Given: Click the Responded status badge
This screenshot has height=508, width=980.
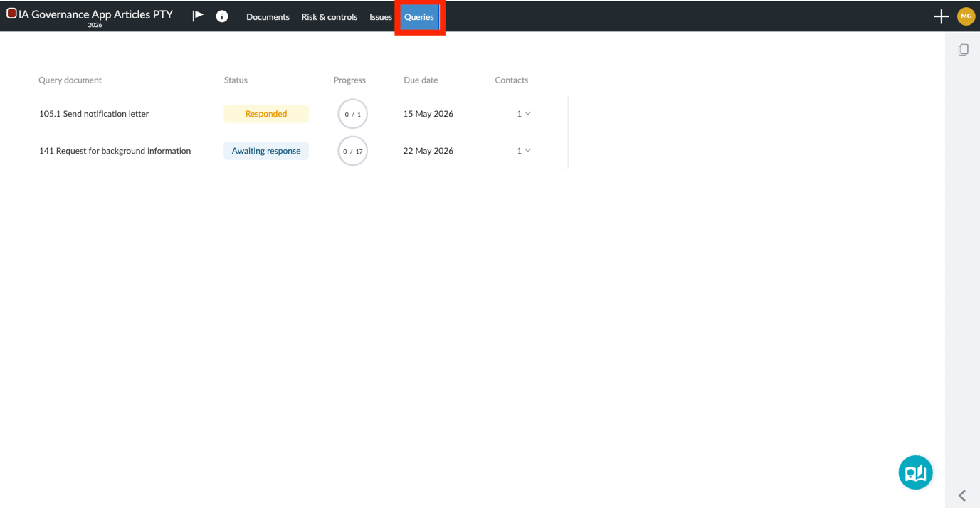Looking at the screenshot, I should pyautogui.click(x=266, y=114).
